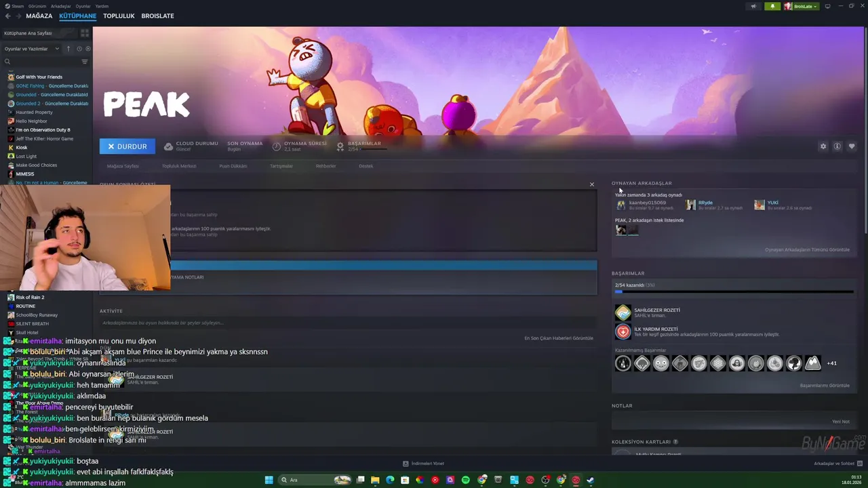Open Steam icon in taskbar
This screenshot has width=868, height=488.
[x=590, y=480]
